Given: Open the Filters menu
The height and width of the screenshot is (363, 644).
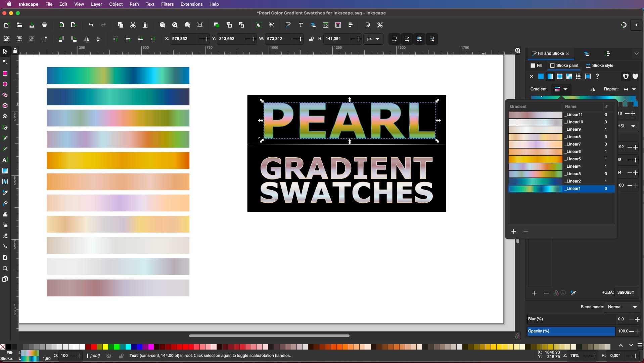Looking at the screenshot, I should click(x=167, y=4).
